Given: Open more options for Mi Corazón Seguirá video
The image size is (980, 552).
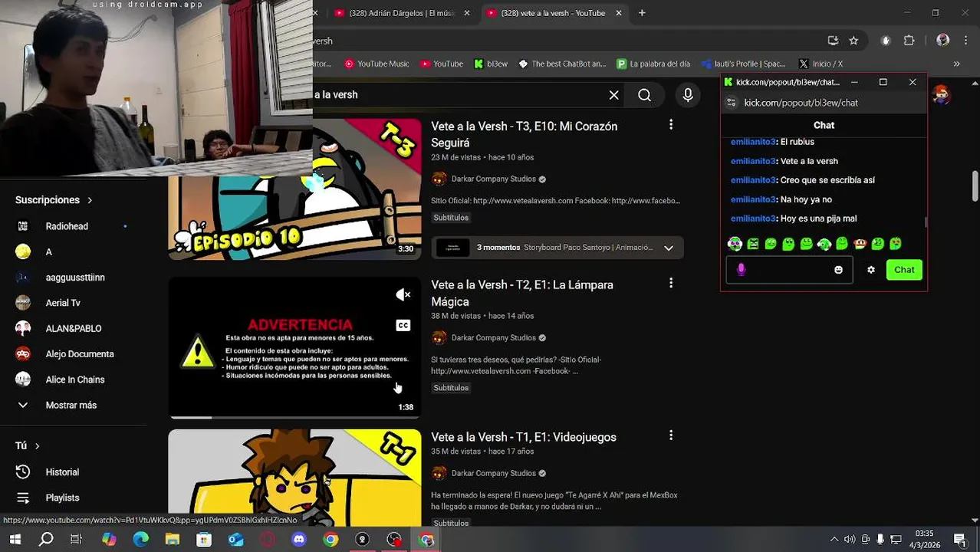Looking at the screenshot, I should pyautogui.click(x=671, y=124).
